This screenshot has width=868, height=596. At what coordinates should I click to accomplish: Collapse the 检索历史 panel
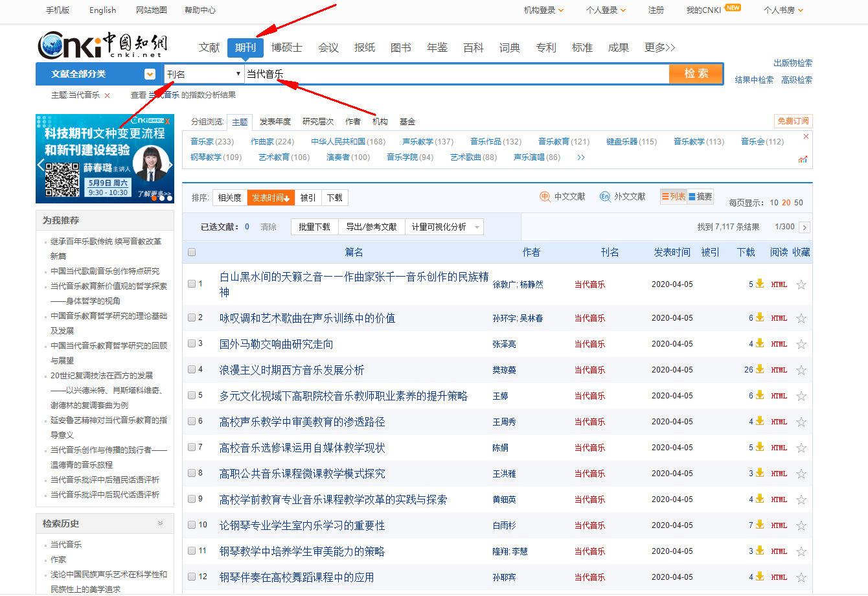click(160, 523)
